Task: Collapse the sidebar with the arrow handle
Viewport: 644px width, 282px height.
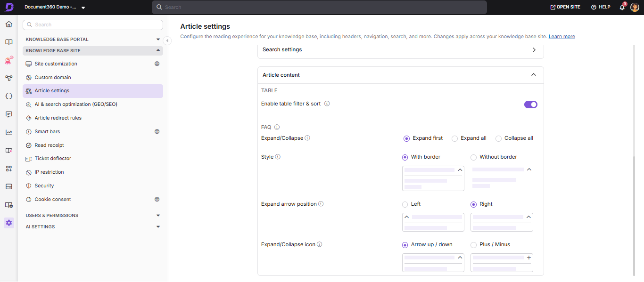Action: (x=167, y=40)
